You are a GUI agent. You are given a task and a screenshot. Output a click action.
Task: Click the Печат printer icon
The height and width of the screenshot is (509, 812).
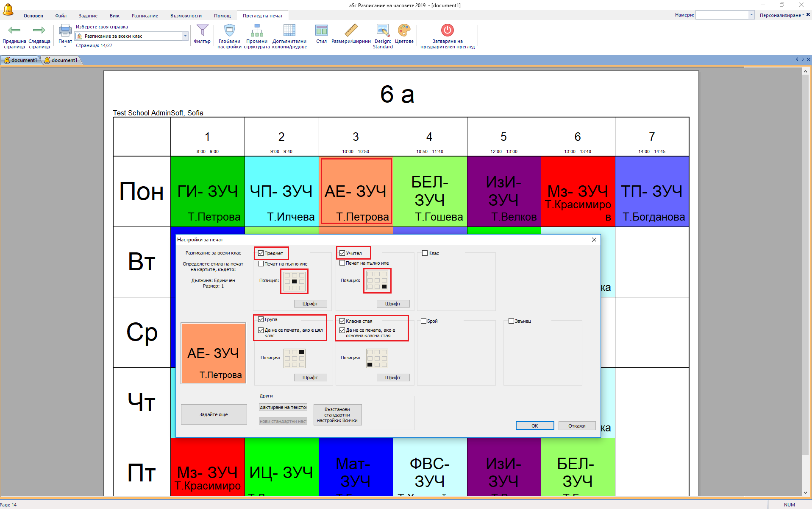65,30
